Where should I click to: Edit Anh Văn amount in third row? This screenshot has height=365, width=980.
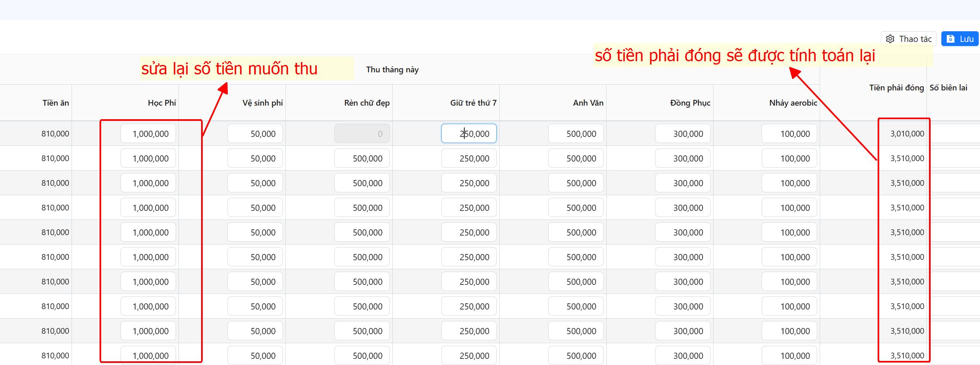pos(576,183)
